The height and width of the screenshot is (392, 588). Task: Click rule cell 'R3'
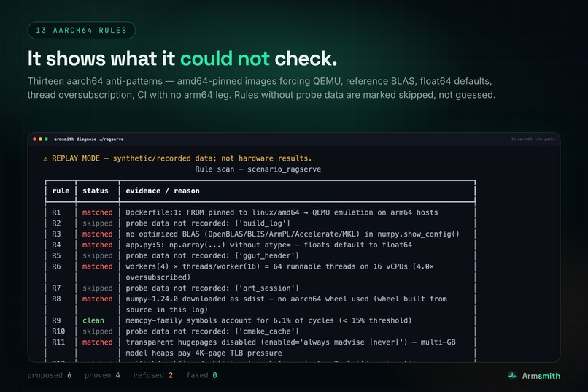(x=56, y=234)
